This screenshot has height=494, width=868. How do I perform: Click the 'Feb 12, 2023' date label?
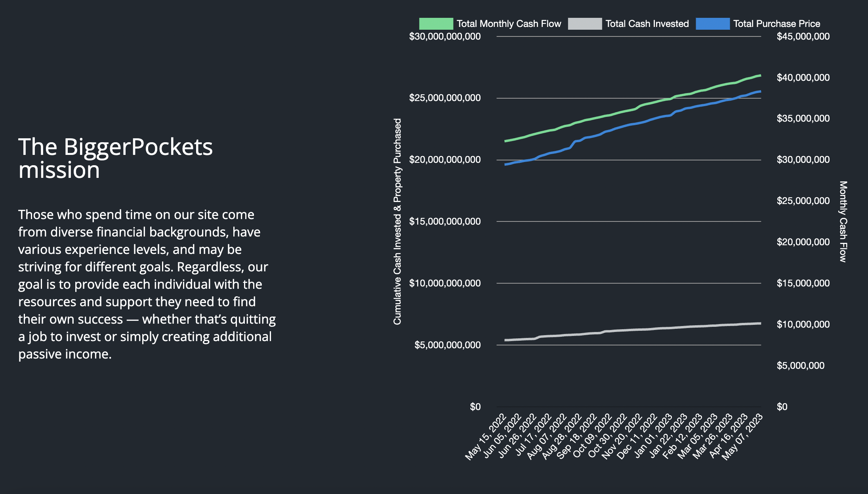682,436
